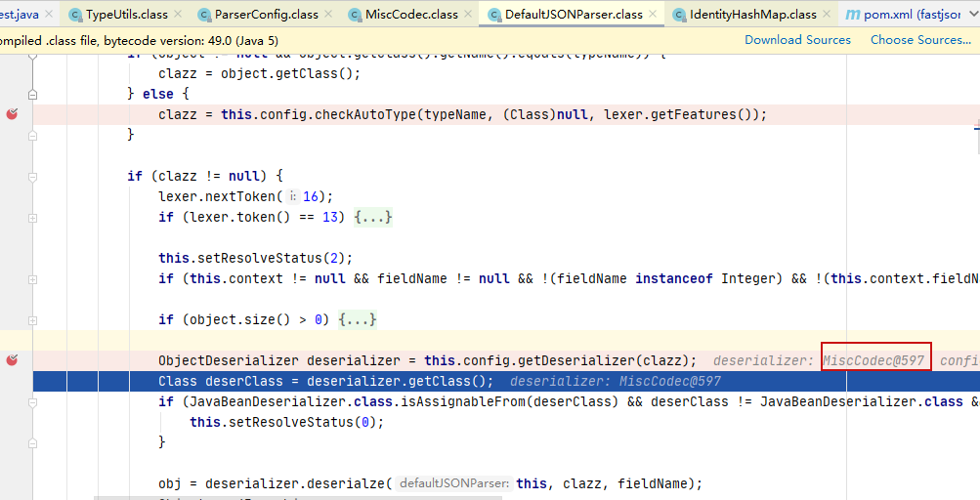Screen dimensions: 980x500
Task: Click the Maven pom.xml file icon
Action: click(853, 15)
